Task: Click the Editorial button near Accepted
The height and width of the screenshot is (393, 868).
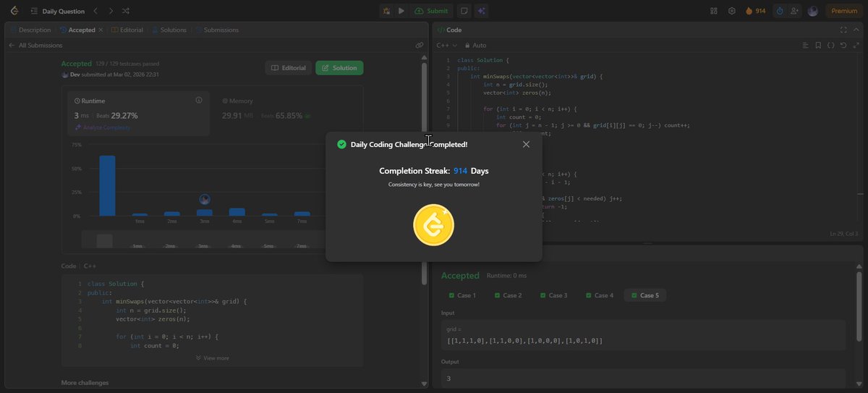Action: pos(289,67)
